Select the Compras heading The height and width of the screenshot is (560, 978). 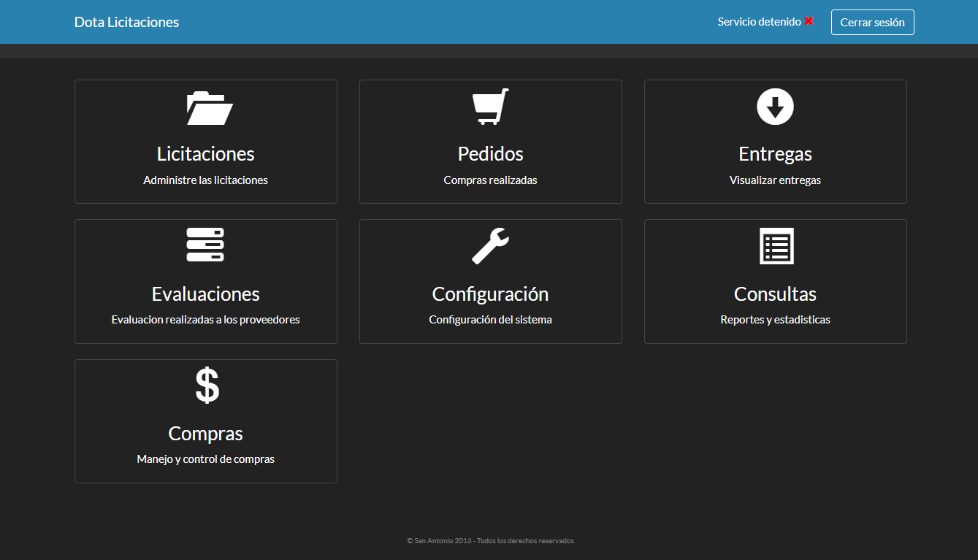pos(205,434)
